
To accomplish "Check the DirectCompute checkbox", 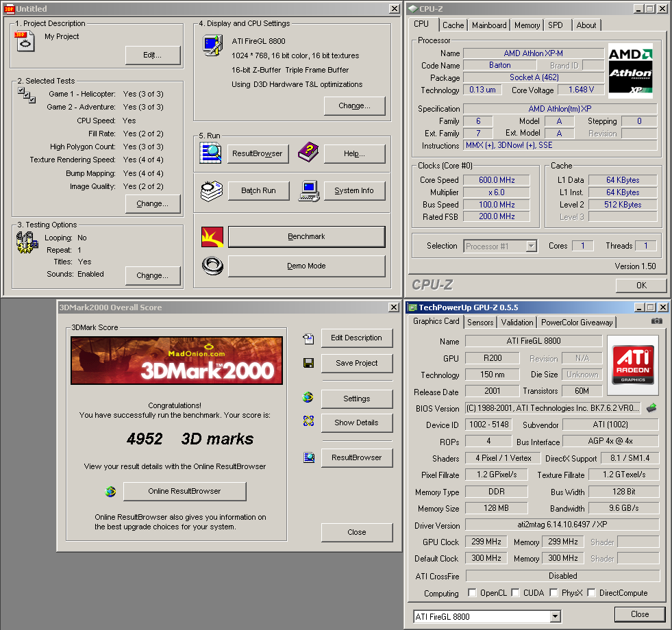I will click(591, 593).
